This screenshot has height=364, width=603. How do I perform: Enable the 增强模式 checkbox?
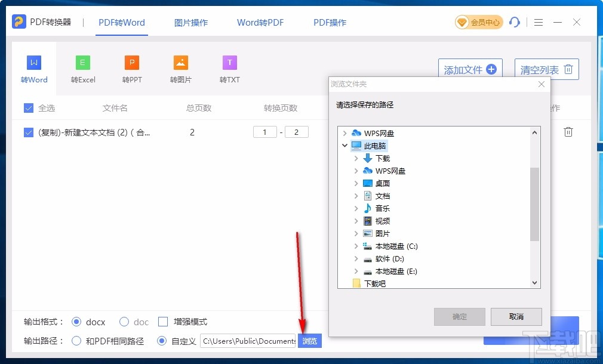(x=162, y=322)
